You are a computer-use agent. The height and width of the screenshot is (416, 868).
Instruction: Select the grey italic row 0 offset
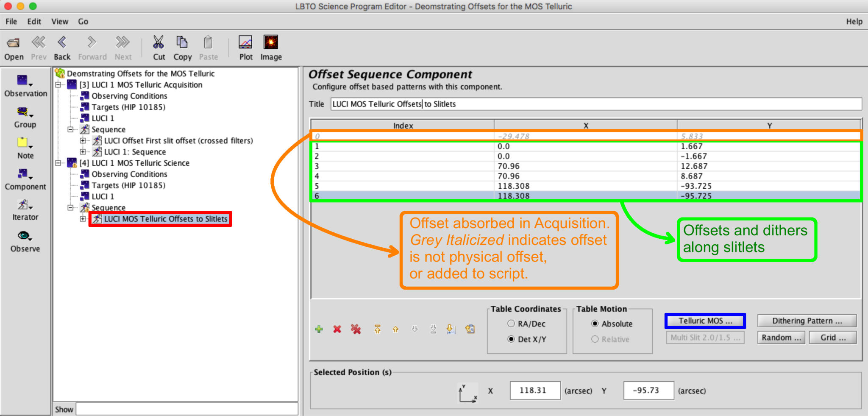(587, 136)
